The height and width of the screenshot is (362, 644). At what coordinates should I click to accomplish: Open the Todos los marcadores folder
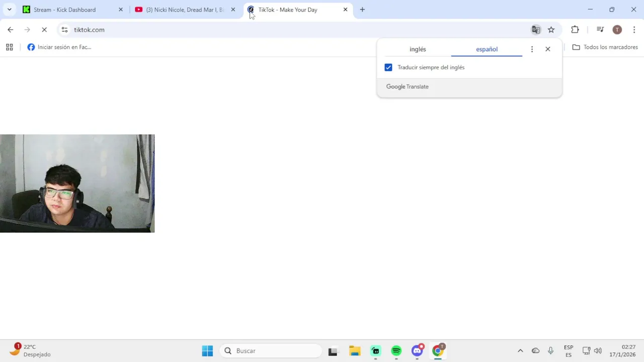click(x=605, y=47)
